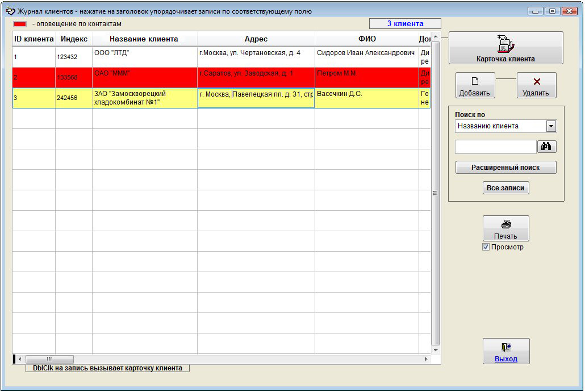Sort records by Название клиента column header

tap(144, 39)
